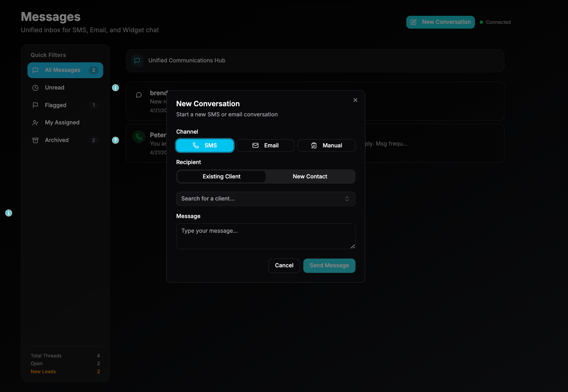This screenshot has height=392, width=568.
Task: Select the Archived filter
Action: pyautogui.click(x=65, y=140)
